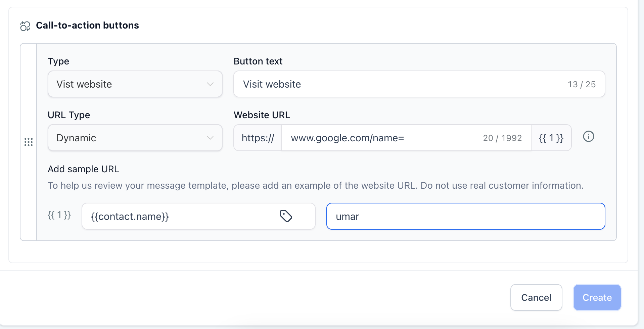Click the {{contact.name}} variable input field
This screenshot has width=644, height=329.
pos(198,216)
